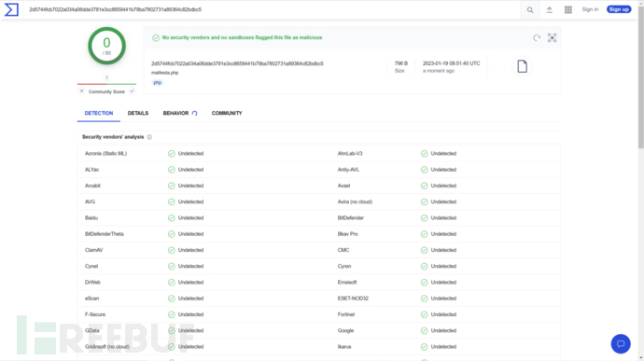This screenshot has height=361, width=644.
Task: Click the Cyren vendor name
Action: (344, 266)
